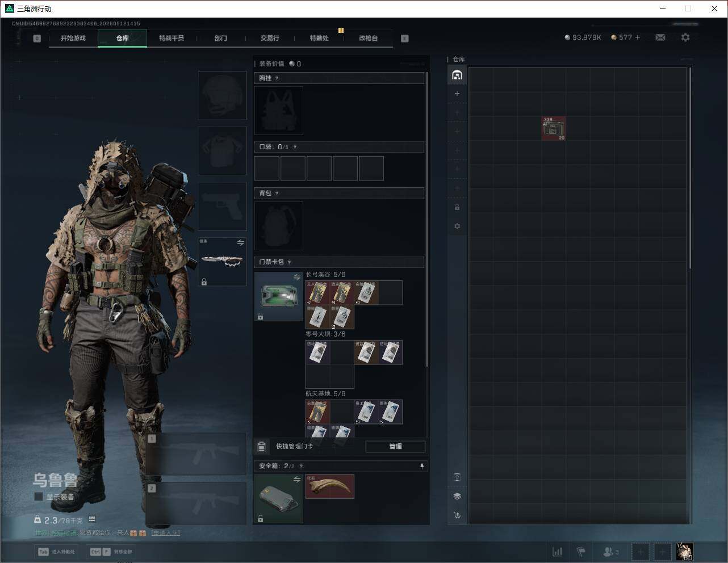
Task: Switch to the 交易行 tab
Action: [x=270, y=38]
